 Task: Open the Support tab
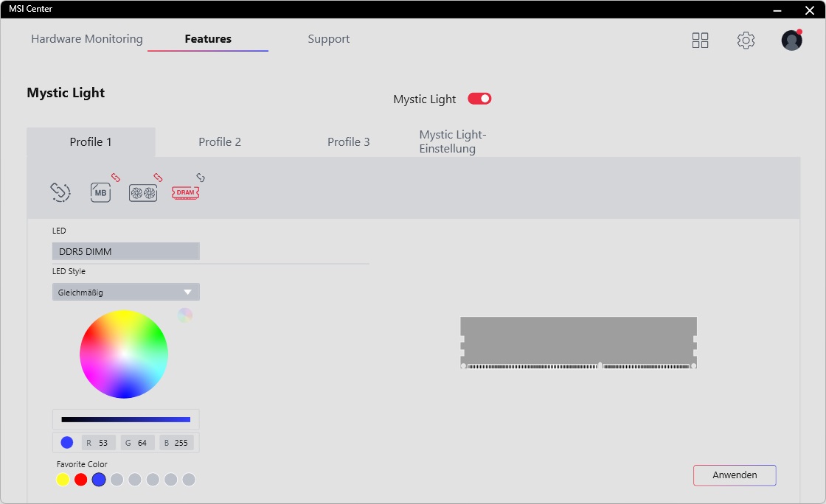click(x=329, y=39)
